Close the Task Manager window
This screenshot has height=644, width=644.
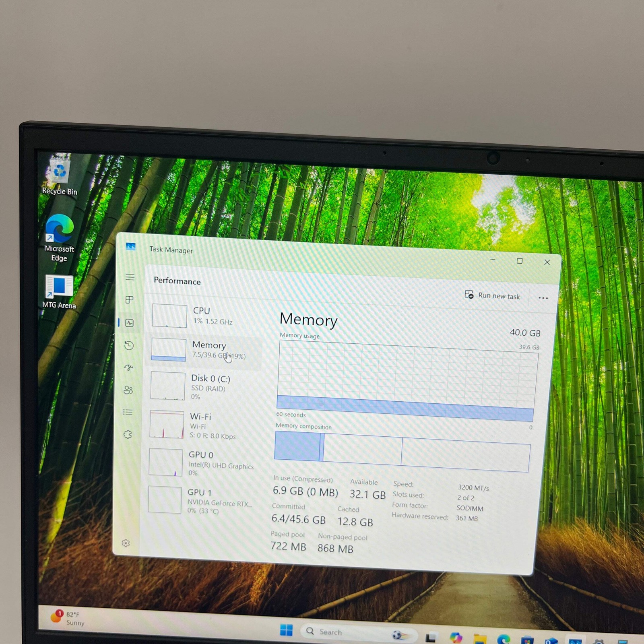547,262
